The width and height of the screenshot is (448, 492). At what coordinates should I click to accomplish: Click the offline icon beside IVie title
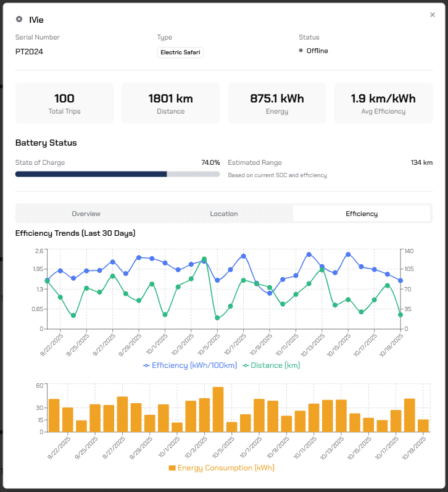click(x=19, y=19)
